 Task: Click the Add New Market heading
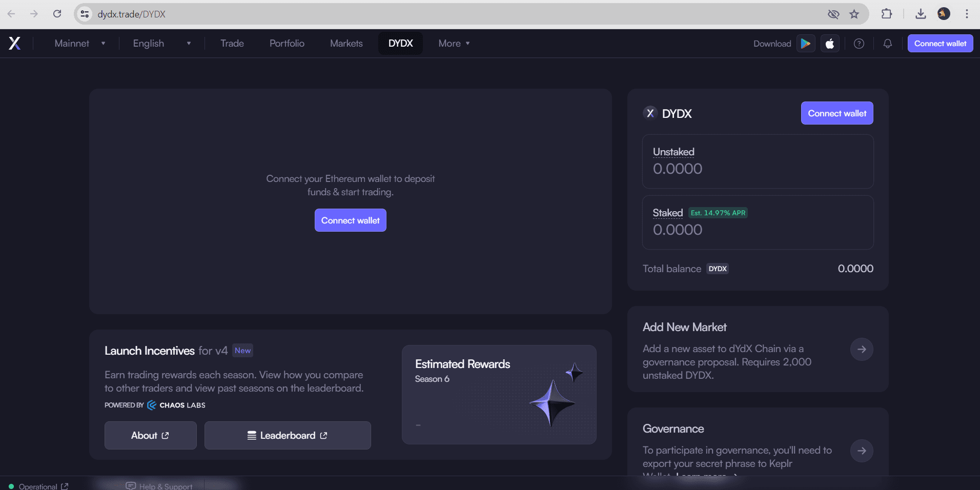pyautogui.click(x=685, y=327)
